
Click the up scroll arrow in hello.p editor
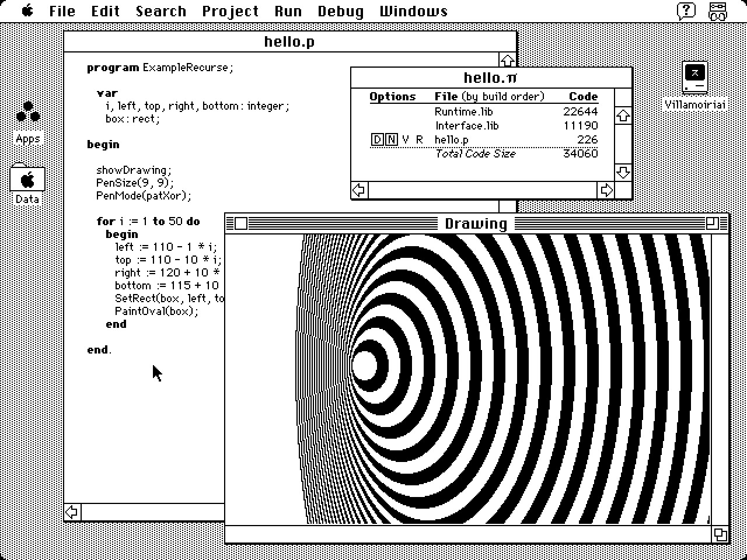[507, 60]
